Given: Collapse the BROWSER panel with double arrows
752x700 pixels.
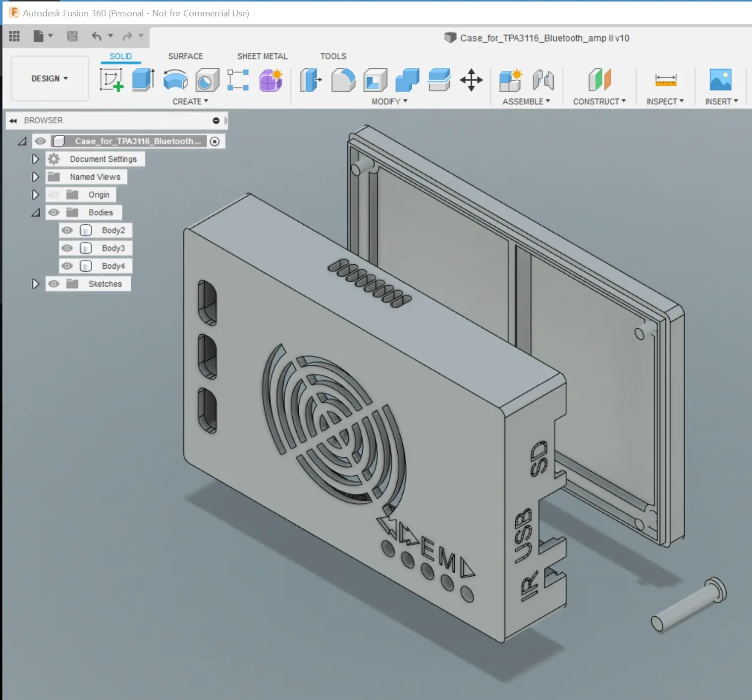Looking at the screenshot, I should pos(13,121).
